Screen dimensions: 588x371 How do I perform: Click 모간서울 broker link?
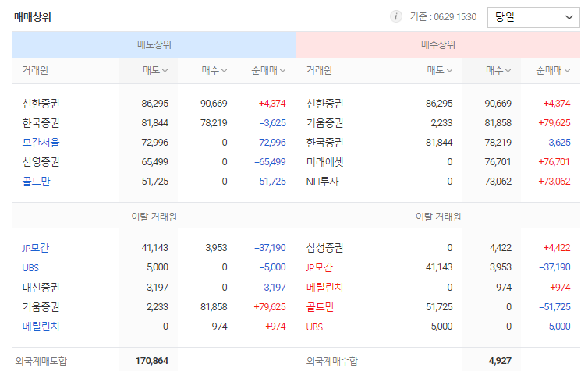click(x=41, y=143)
